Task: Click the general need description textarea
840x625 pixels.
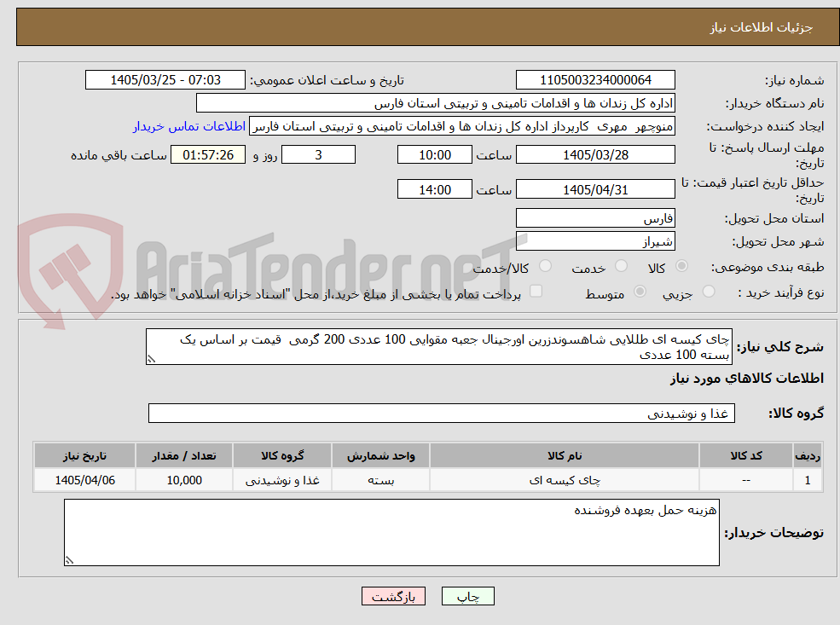Action: tap(438, 347)
